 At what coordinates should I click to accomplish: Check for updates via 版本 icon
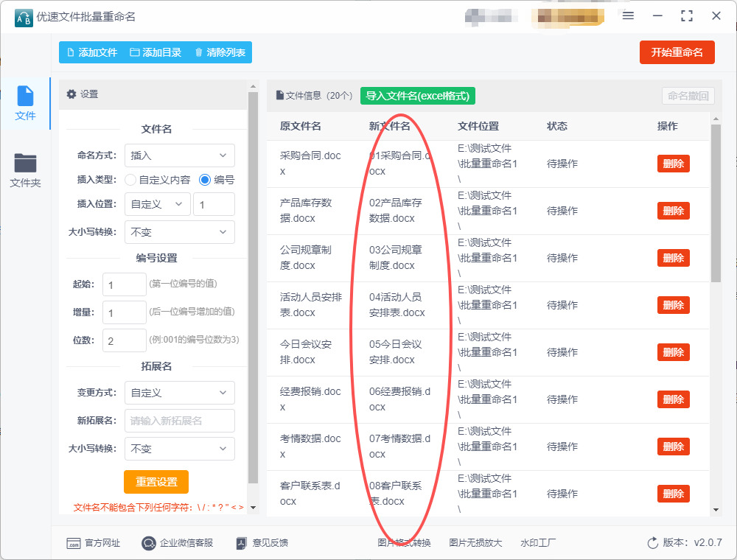(652, 543)
